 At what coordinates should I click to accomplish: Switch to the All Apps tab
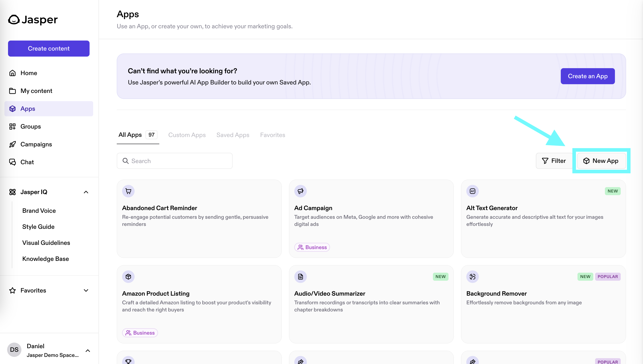coord(138,135)
